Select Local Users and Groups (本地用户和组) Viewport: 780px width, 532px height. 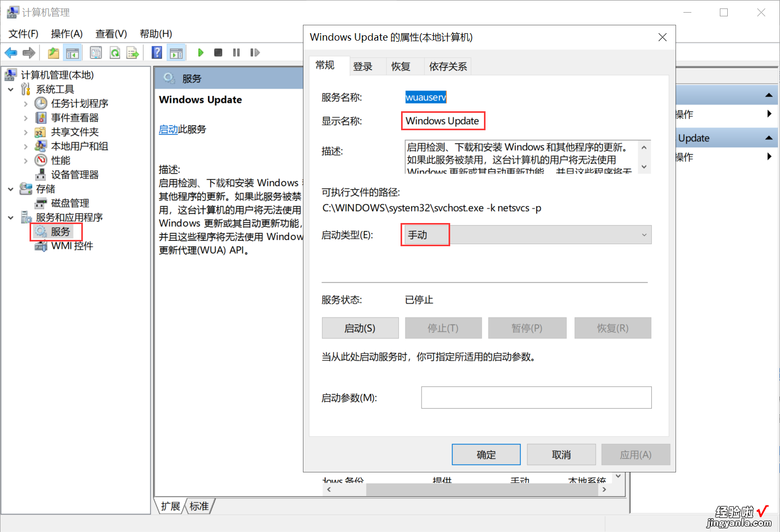[80, 146]
